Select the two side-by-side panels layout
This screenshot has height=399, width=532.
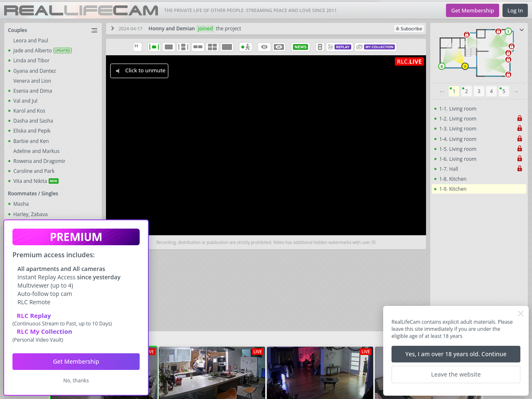click(x=198, y=47)
